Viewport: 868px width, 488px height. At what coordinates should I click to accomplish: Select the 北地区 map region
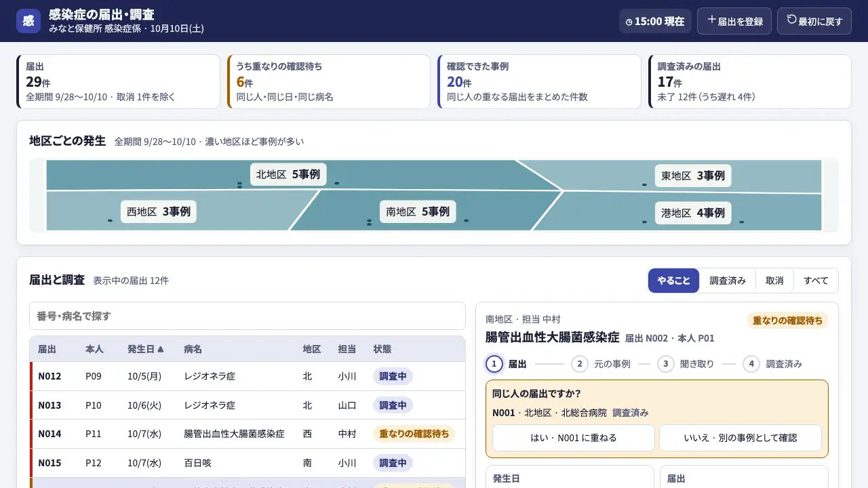coord(288,174)
